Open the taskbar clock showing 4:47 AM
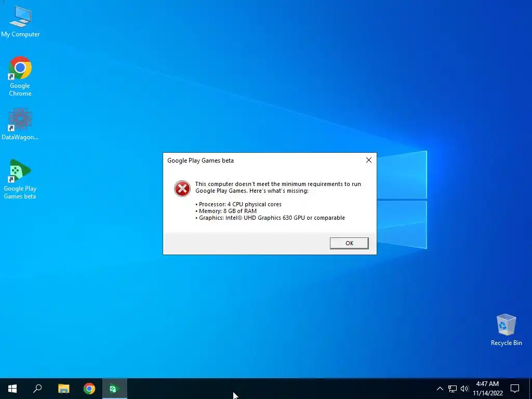The height and width of the screenshot is (399, 532). coord(487,389)
